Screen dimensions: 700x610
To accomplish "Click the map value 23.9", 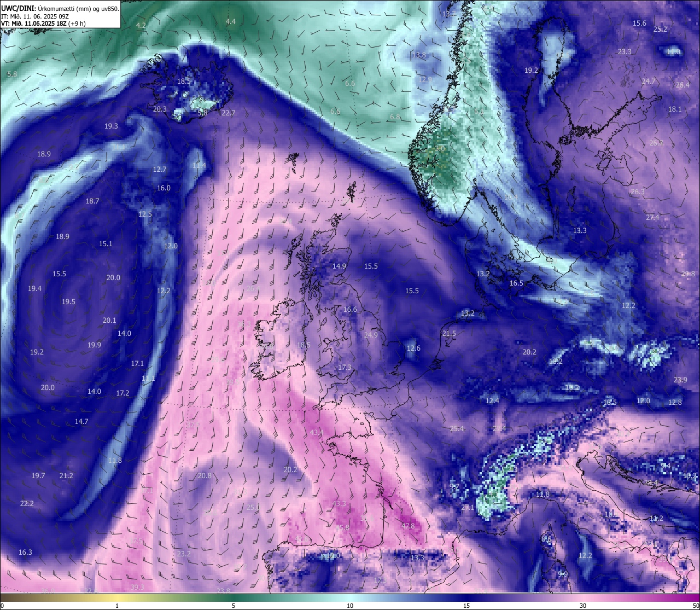I will coord(680,380).
